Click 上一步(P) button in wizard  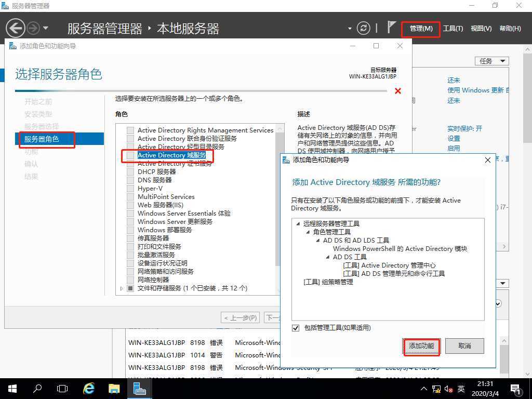pos(240,318)
